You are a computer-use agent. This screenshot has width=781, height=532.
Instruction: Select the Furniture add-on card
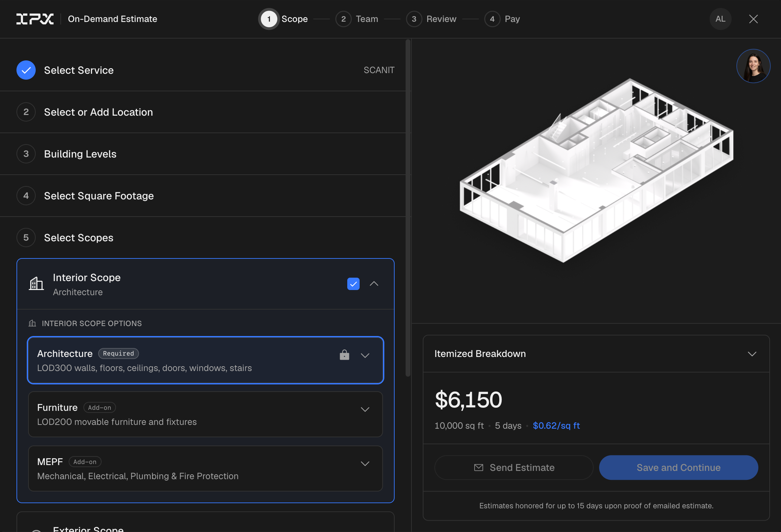[206, 414]
